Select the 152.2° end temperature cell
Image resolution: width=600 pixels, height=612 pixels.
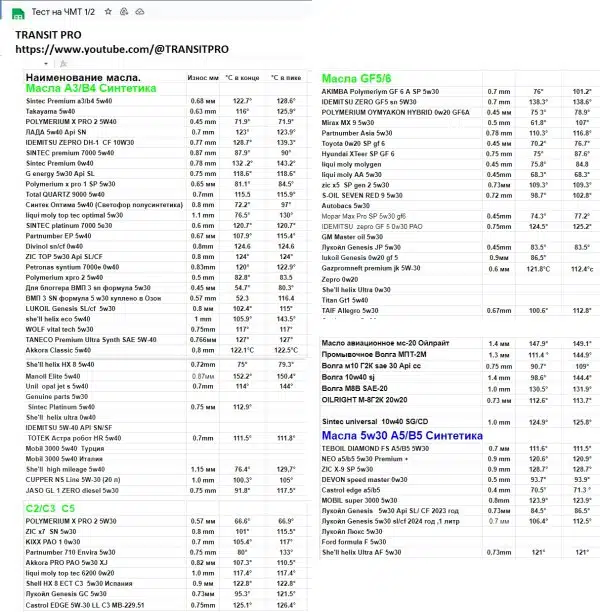click(x=242, y=376)
